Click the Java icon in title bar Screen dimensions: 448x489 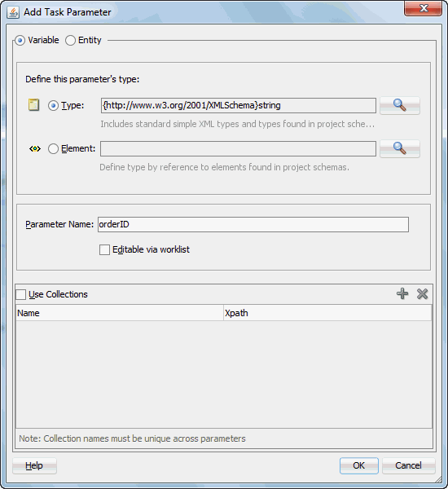pos(13,12)
